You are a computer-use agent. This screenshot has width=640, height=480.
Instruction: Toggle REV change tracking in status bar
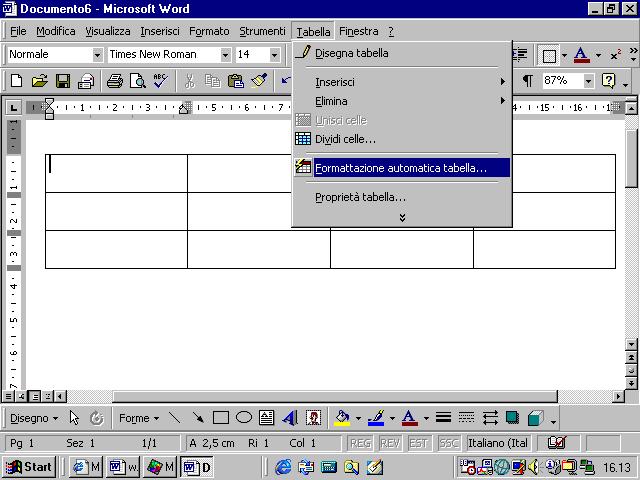[390, 443]
